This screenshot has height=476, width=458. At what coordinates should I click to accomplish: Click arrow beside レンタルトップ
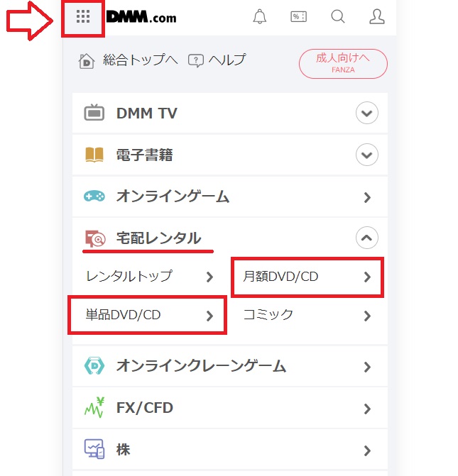pyautogui.click(x=209, y=277)
